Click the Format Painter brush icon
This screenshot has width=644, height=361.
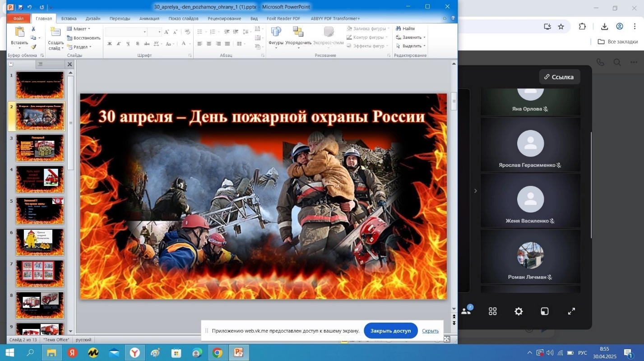[x=33, y=46]
